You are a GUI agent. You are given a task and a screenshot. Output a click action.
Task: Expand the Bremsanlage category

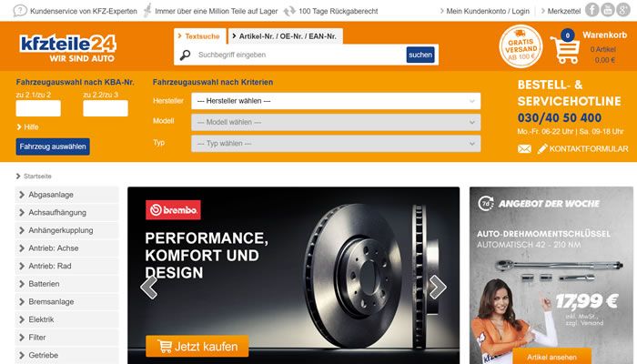tap(67, 302)
